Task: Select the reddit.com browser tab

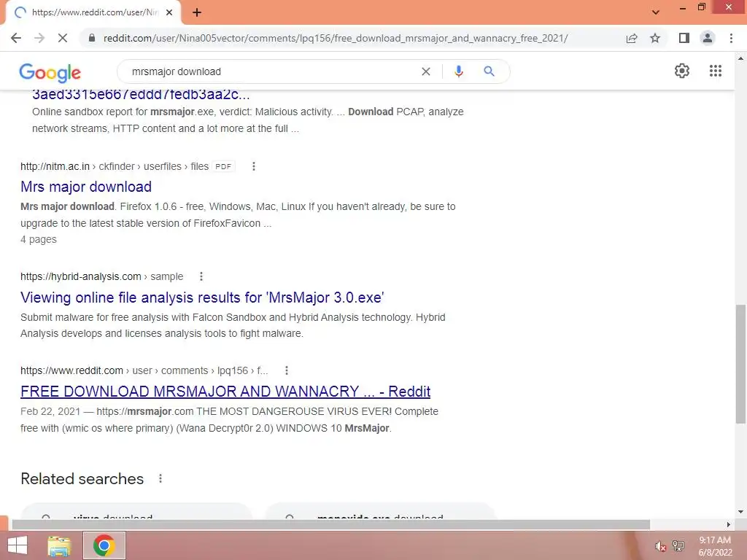Action: point(93,12)
